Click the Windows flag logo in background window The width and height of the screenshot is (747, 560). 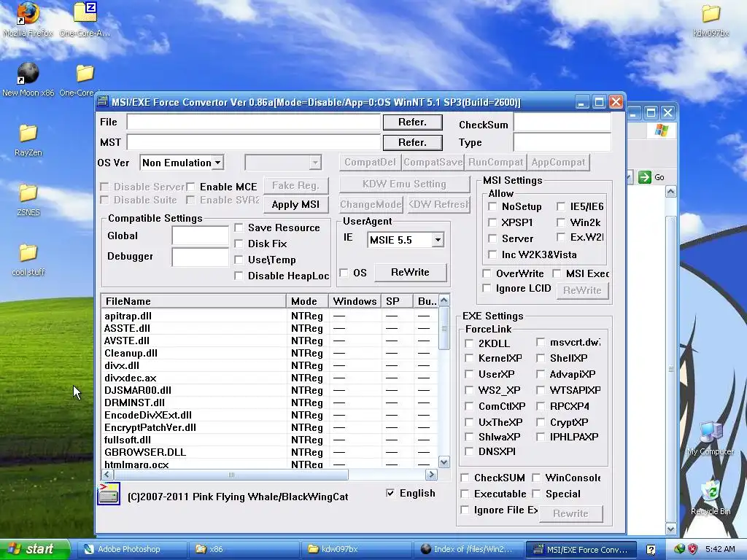tap(661, 130)
